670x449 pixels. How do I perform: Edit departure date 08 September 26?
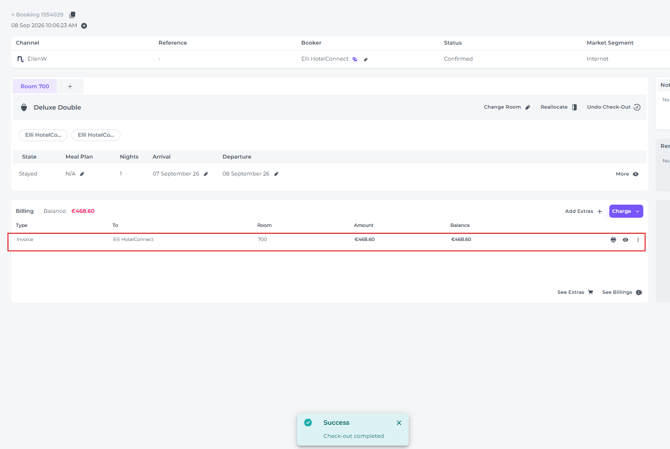click(x=276, y=174)
